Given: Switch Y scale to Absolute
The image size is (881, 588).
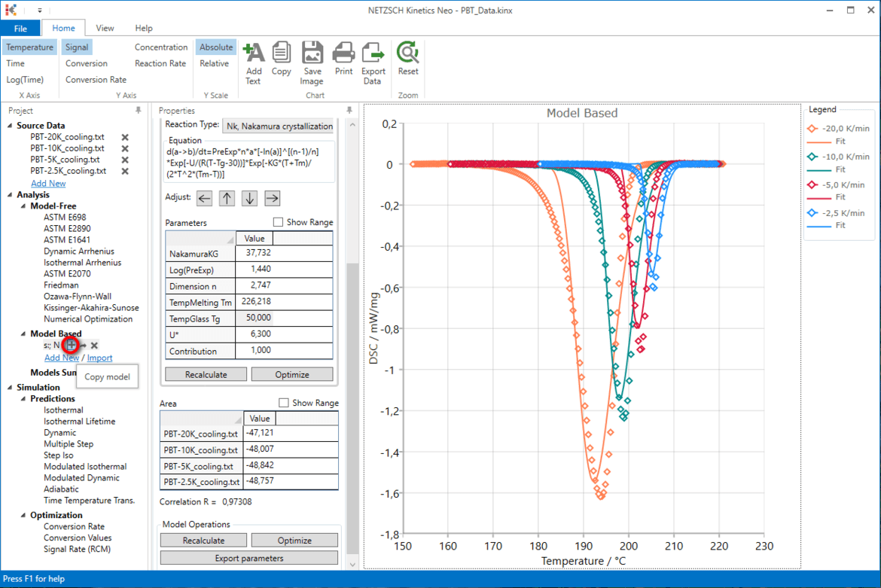Looking at the screenshot, I should (216, 47).
